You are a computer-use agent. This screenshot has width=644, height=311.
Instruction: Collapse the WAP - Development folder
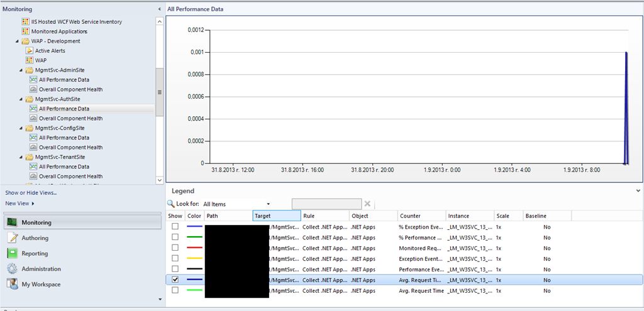click(17, 41)
